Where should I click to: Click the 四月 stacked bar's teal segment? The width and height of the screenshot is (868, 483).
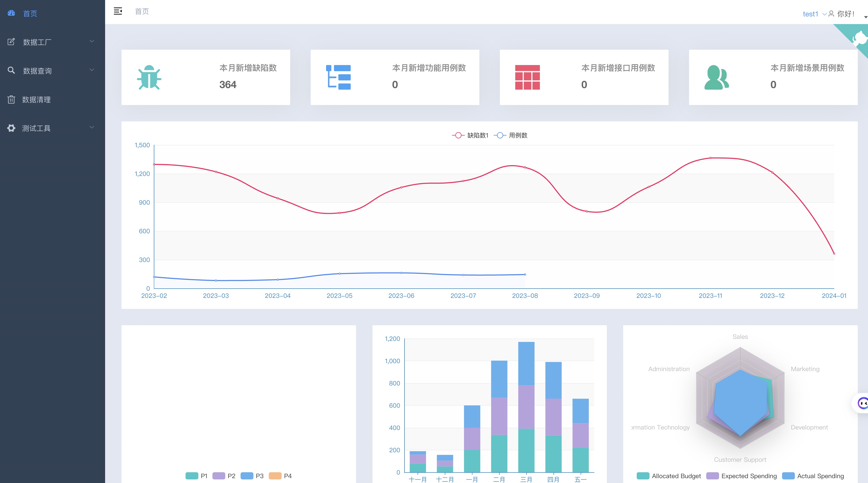tap(553, 454)
